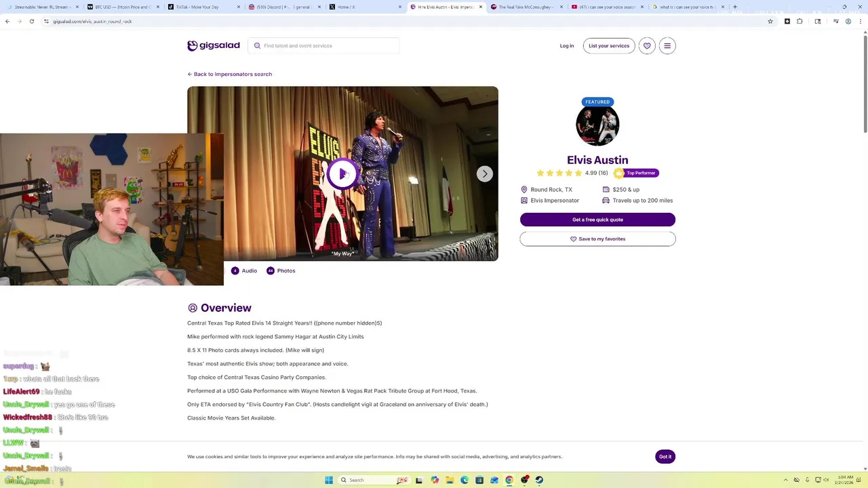The image size is (868, 488).
Task: Open File Explorer from taskbar
Action: tap(449, 480)
